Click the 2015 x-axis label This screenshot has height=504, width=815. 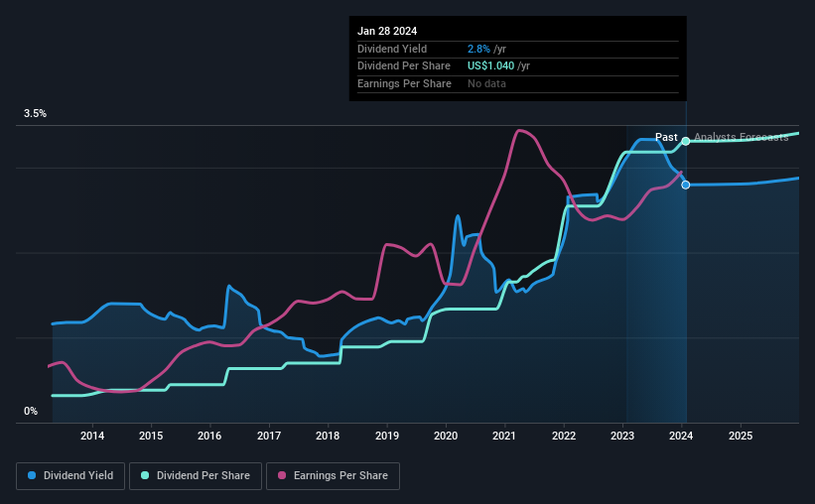pyautogui.click(x=151, y=436)
